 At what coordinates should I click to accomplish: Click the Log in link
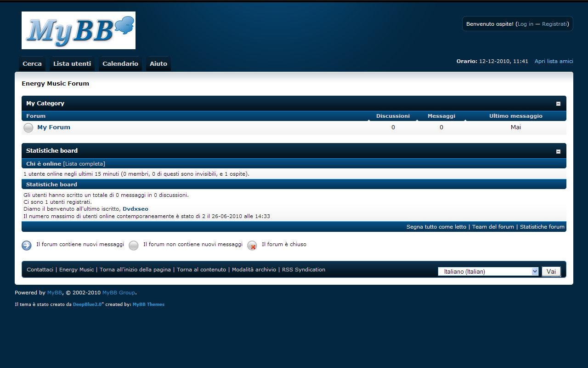pos(526,24)
